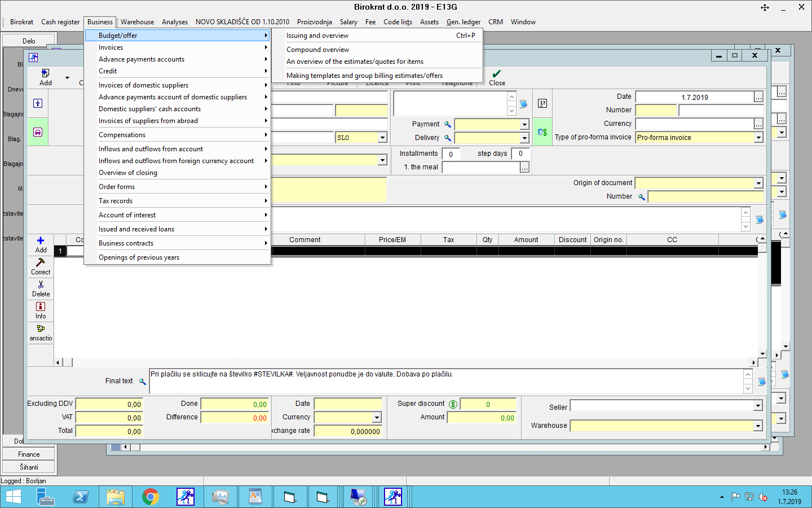Click blue note icon beside wide description box
812x508 pixels.
click(760, 220)
